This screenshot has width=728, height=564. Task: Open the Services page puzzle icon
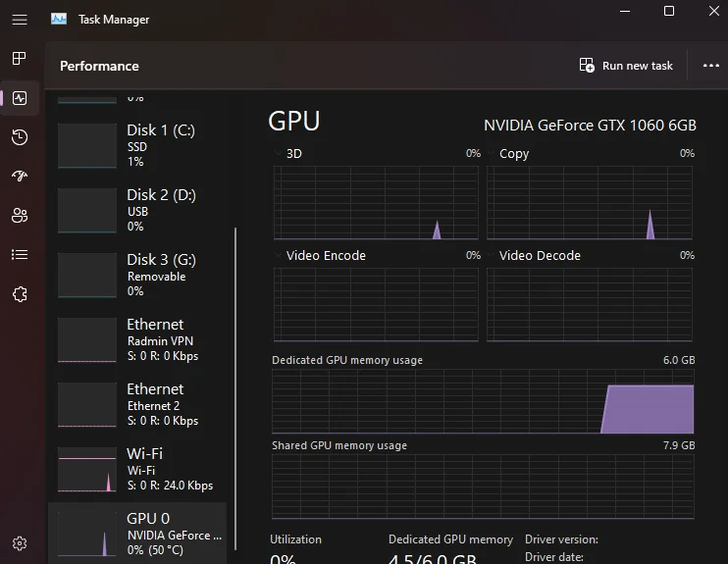20,294
